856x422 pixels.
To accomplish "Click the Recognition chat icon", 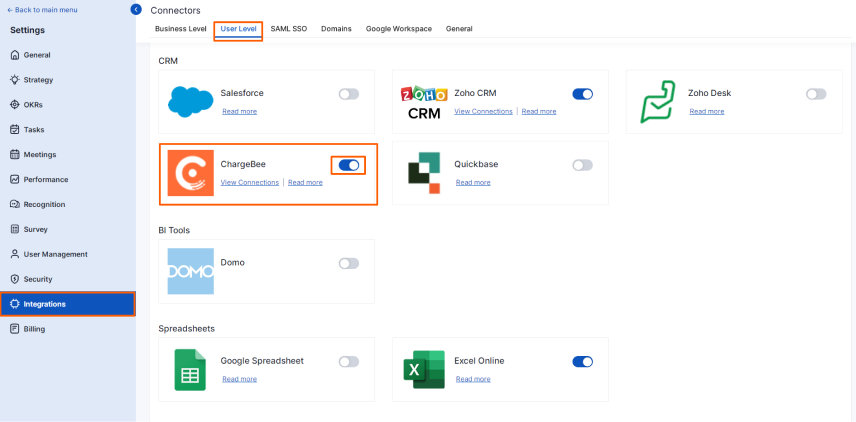I will pyautogui.click(x=15, y=204).
